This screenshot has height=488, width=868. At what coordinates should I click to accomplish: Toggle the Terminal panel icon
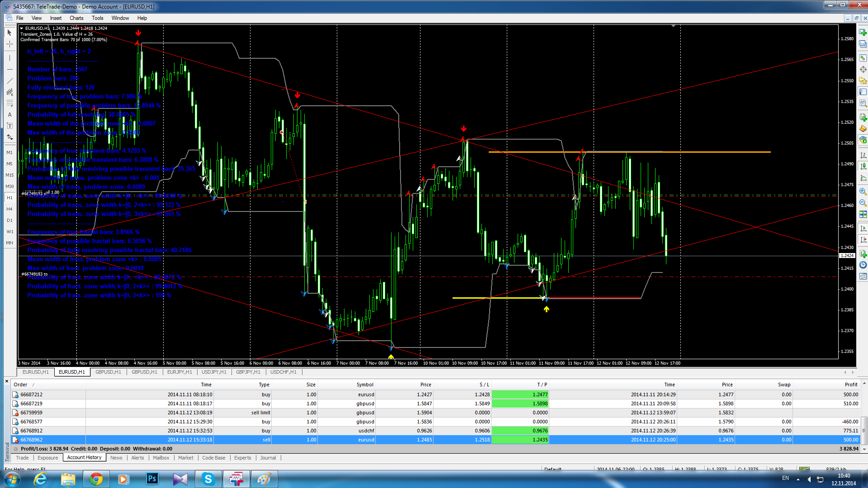coord(863,92)
